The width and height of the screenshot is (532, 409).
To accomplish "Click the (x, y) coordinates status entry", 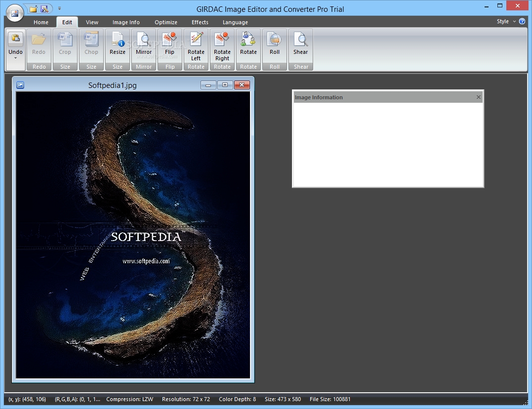I will click(x=27, y=399).
